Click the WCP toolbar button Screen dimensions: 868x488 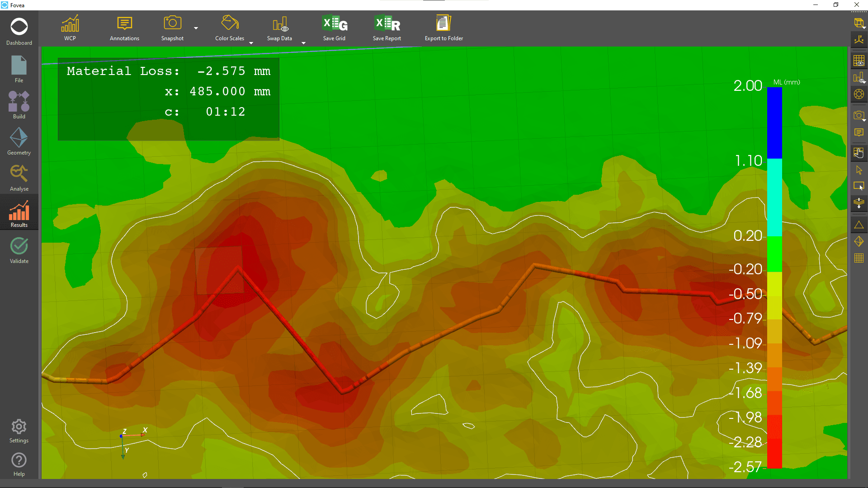[70, 28]
